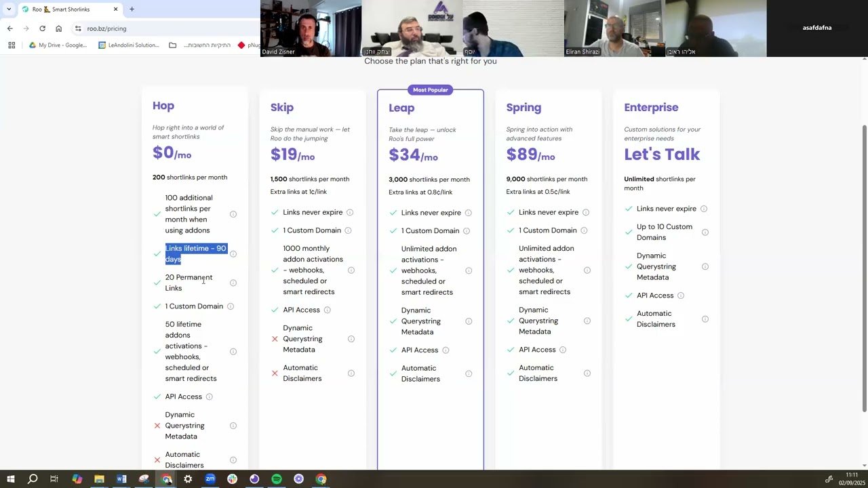The image size is (868, 488).
Task: Open the My Drive - Google bookmark
Action: 58,45
